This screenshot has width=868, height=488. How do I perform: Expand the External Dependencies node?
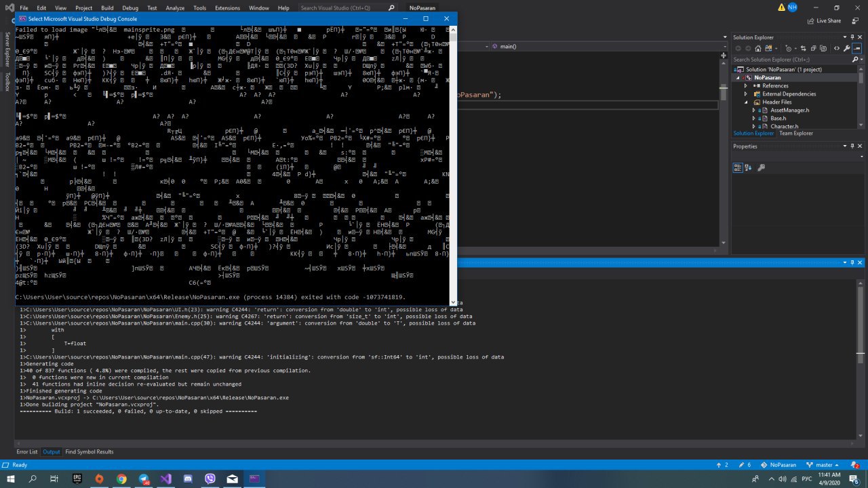pos(746,94)
